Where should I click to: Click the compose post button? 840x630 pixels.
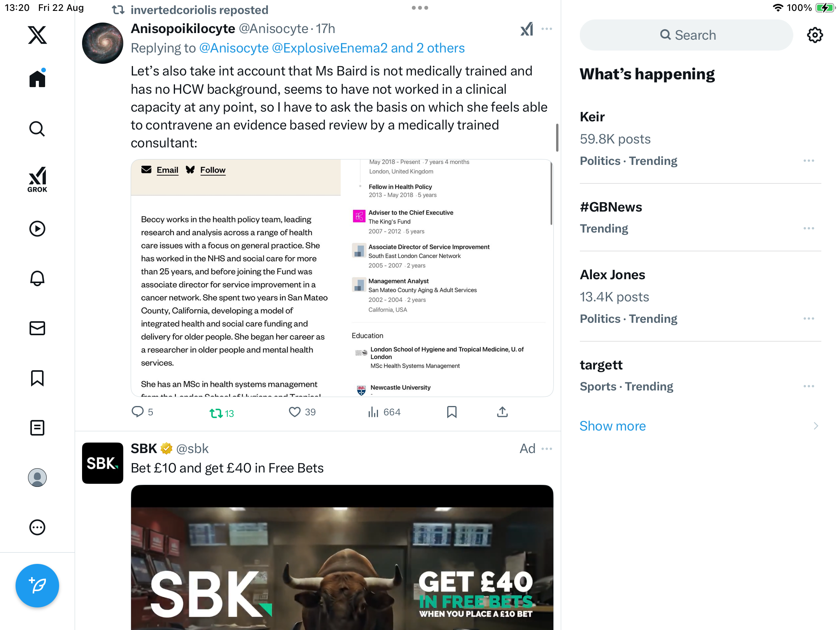pyautogui.click(x=37, y=585)
